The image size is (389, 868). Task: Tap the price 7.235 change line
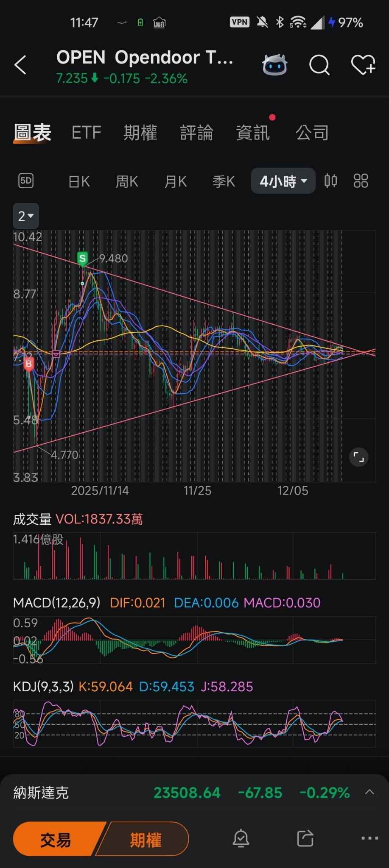coord(122,78)
